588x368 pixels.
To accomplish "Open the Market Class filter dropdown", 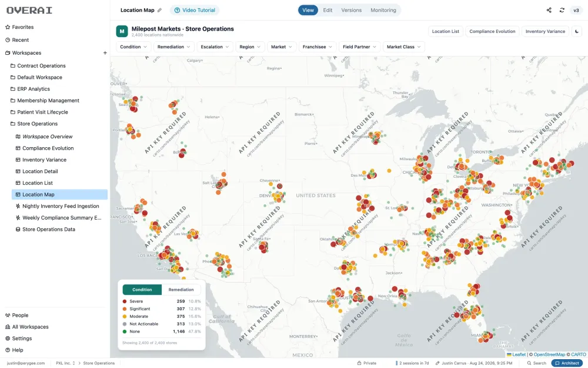I will pos(403,47).
